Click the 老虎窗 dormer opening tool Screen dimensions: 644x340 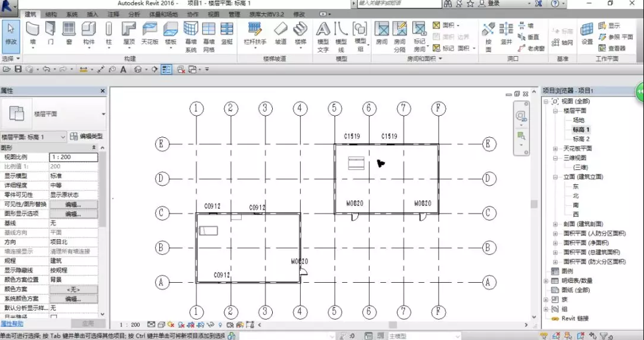pos(531,48)
